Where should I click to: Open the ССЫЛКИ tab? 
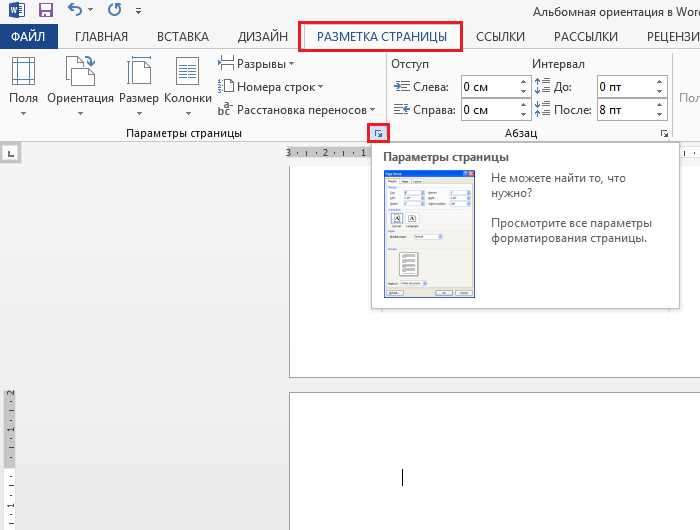500,37
